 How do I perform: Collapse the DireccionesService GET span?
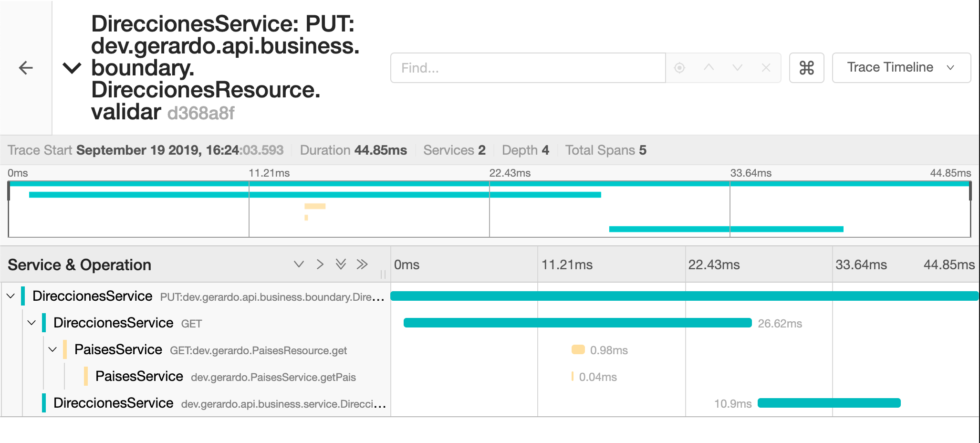pos(32,323)
